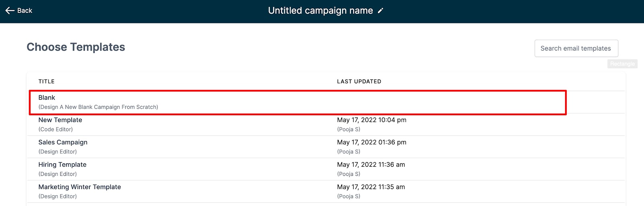The width and height of the screenshot is (644, 206).
Task: Click the May 17, 2022 01:36 pm date
Action: pyautogui.click(x=372, y=142)
